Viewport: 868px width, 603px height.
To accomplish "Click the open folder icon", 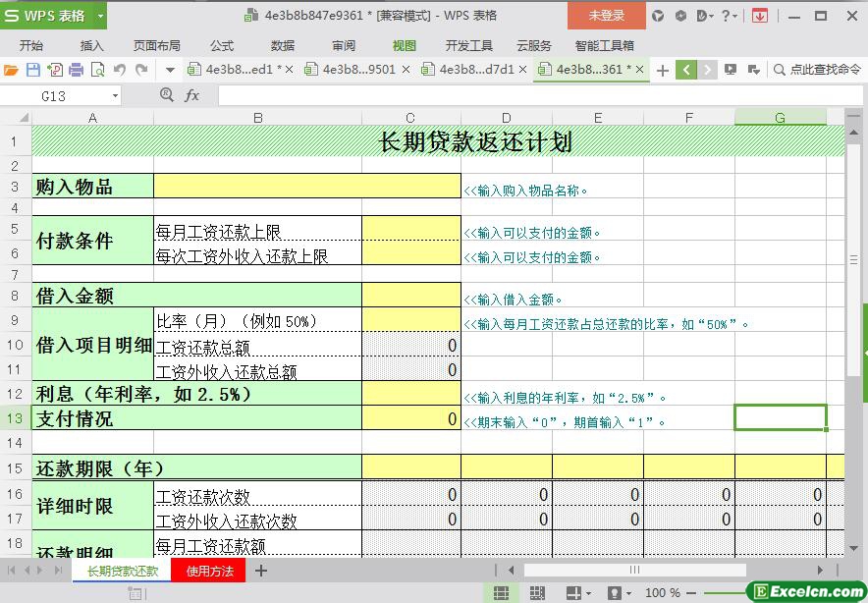I will tap(11, 70).
